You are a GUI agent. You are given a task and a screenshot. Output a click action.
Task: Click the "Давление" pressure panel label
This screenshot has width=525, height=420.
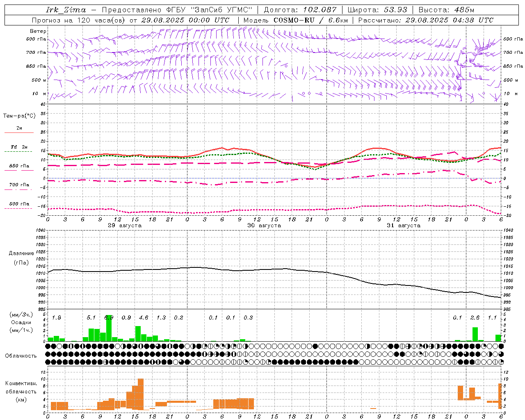click(x=21, y=253)
